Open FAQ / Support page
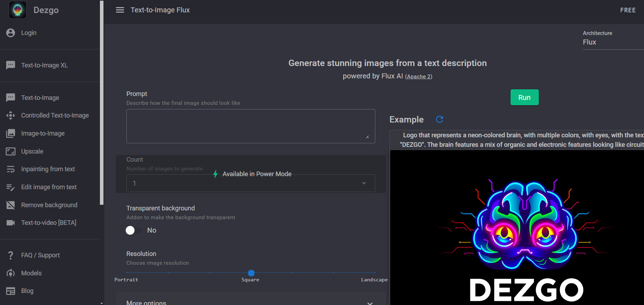The width and height of the screenshot is (644, 305). pyautogui.click(x=40, y=255)
